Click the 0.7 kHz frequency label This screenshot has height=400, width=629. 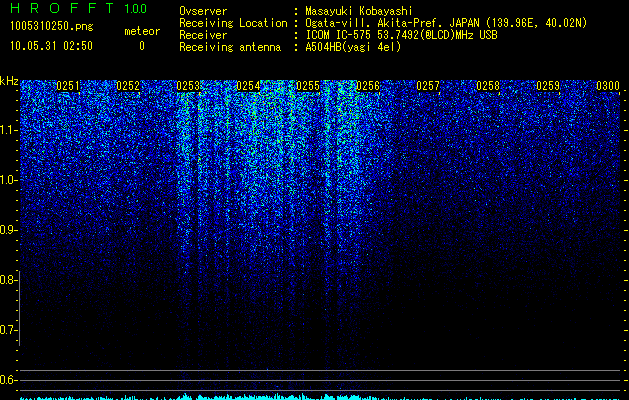pos(7,330)
